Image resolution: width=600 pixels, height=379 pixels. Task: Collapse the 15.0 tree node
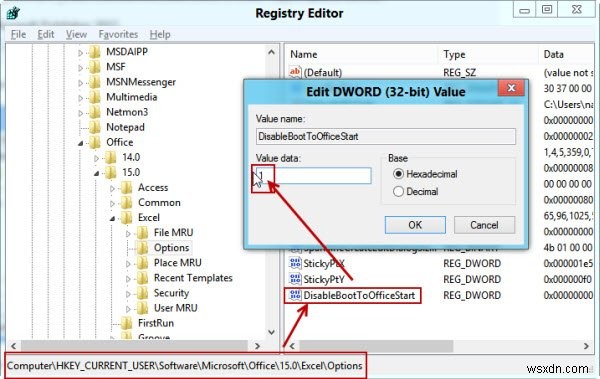[96, 173]
